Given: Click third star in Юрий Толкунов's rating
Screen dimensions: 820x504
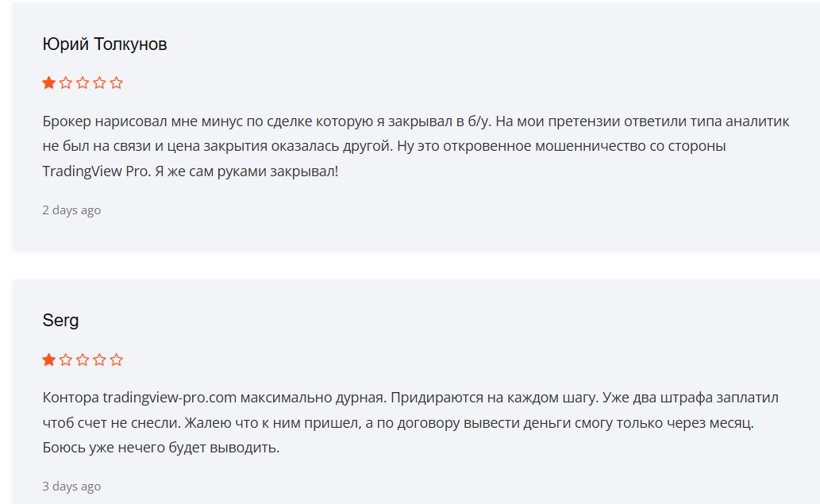Looking at the screenshot, I should point(83,83).
